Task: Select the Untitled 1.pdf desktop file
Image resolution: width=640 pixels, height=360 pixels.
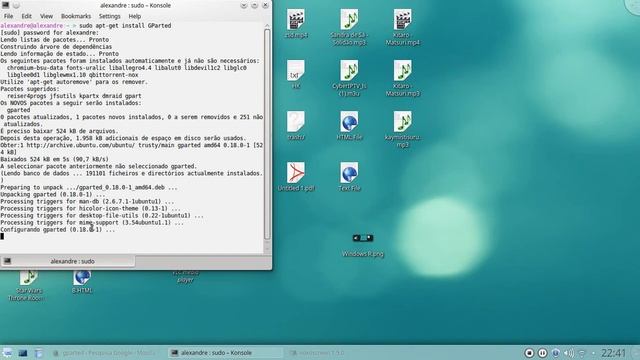Action: click(296, 177)
